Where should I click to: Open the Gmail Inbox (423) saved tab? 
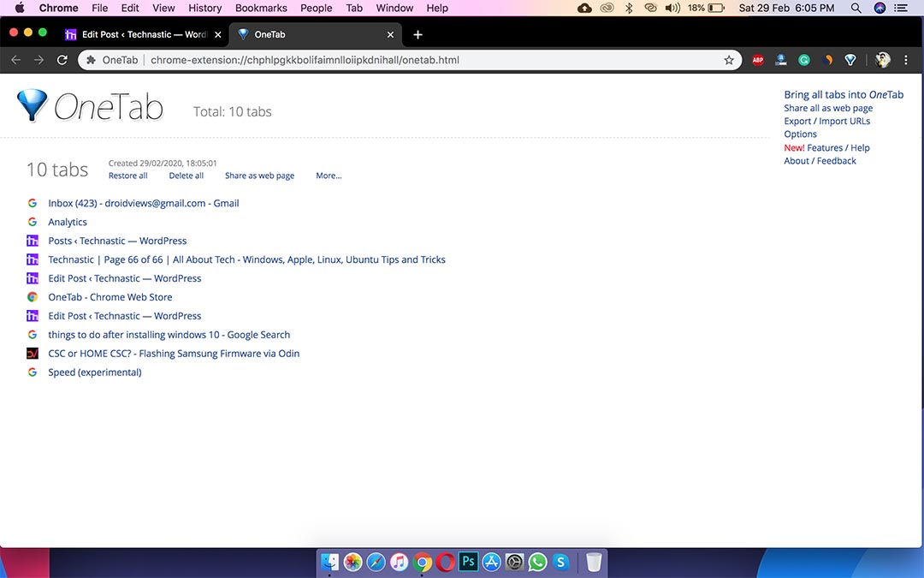143,203
